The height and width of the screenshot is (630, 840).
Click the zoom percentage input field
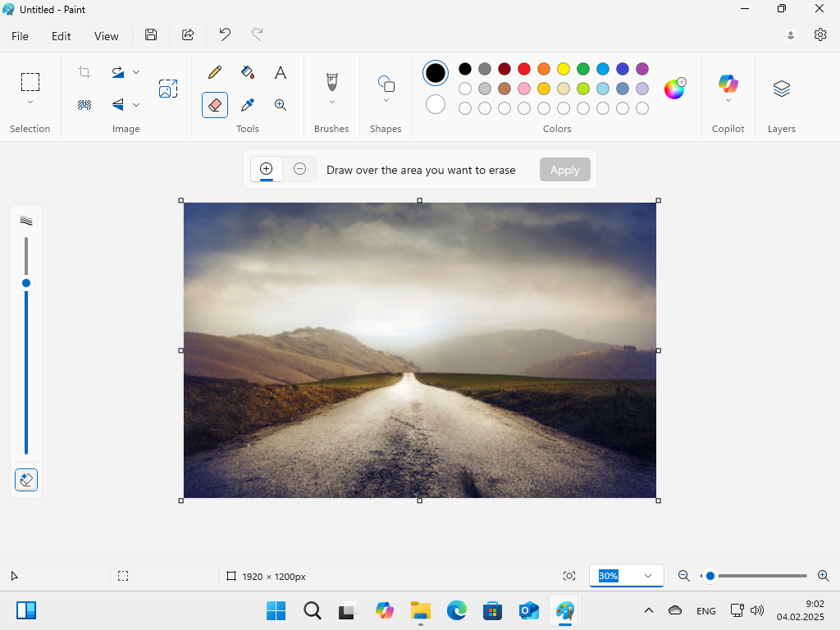pyautogui.click(x=617, y=575)
